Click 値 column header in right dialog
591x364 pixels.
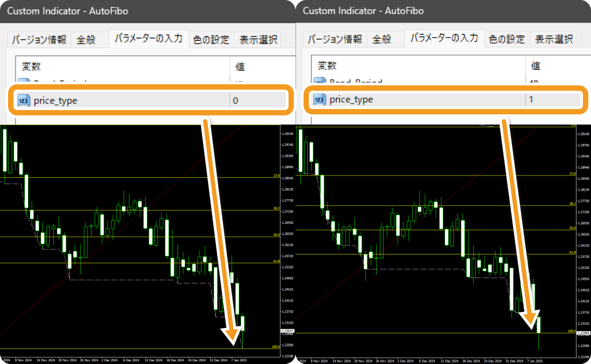[536, 65]
